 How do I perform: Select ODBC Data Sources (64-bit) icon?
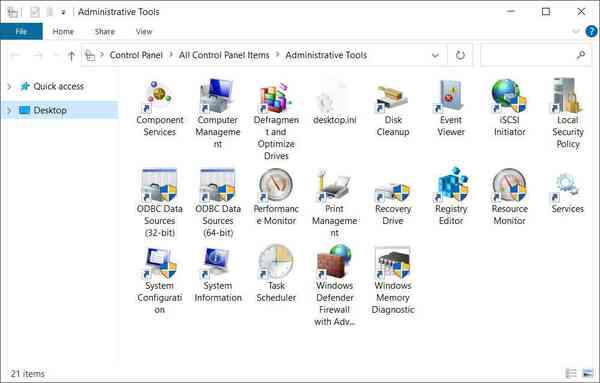217,185
